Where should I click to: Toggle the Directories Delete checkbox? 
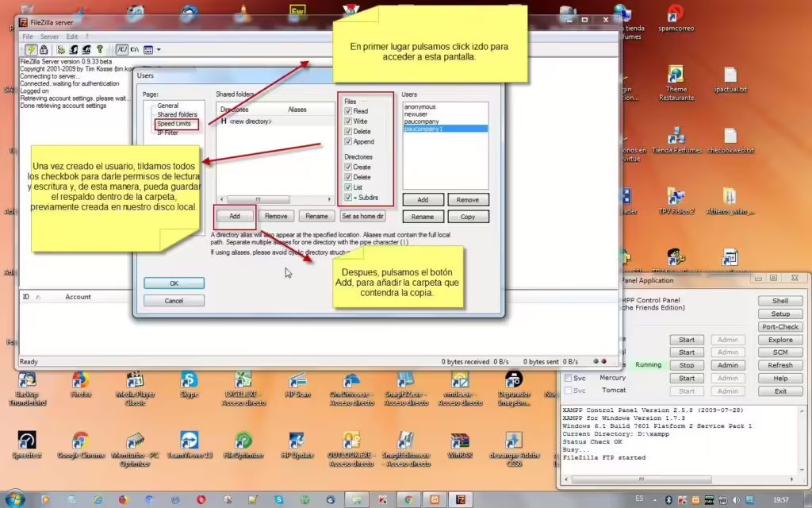pos(348,177)
